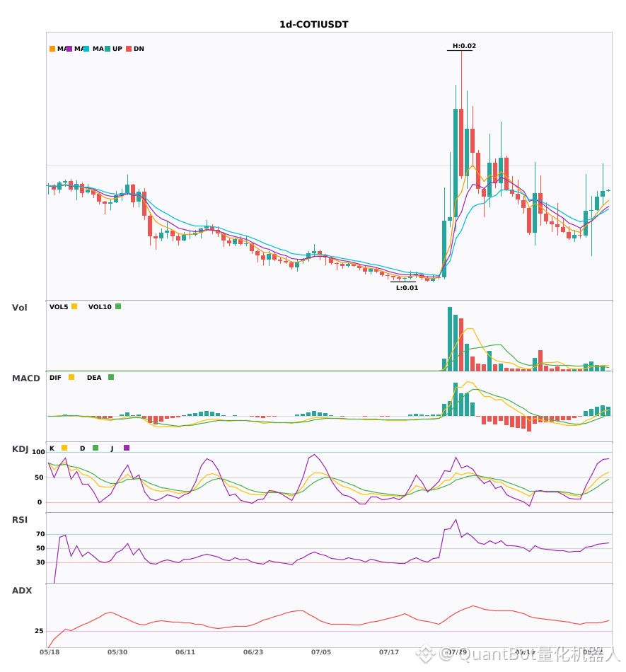
Task: Click the VOL5 legend text
Action: pyautogui.click(x=59, y=307)
